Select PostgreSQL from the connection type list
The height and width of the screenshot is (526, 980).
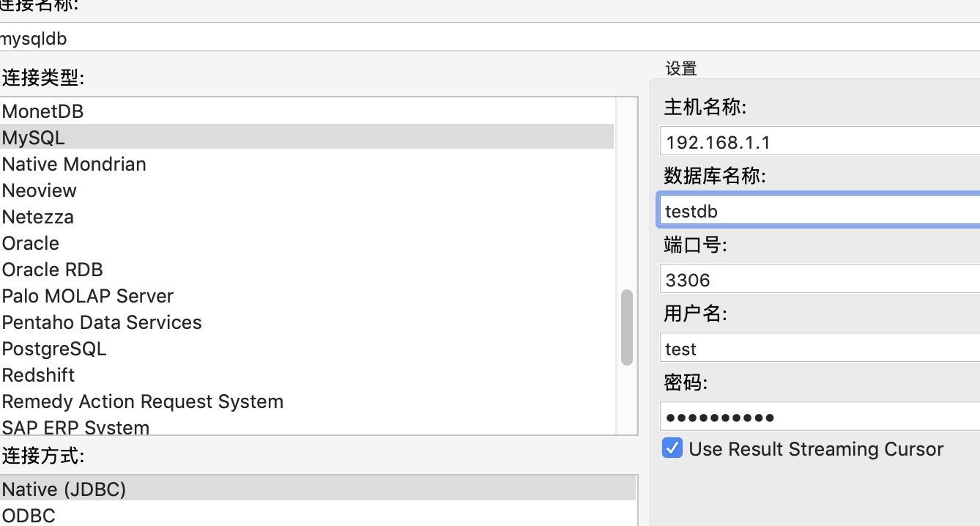53,349
